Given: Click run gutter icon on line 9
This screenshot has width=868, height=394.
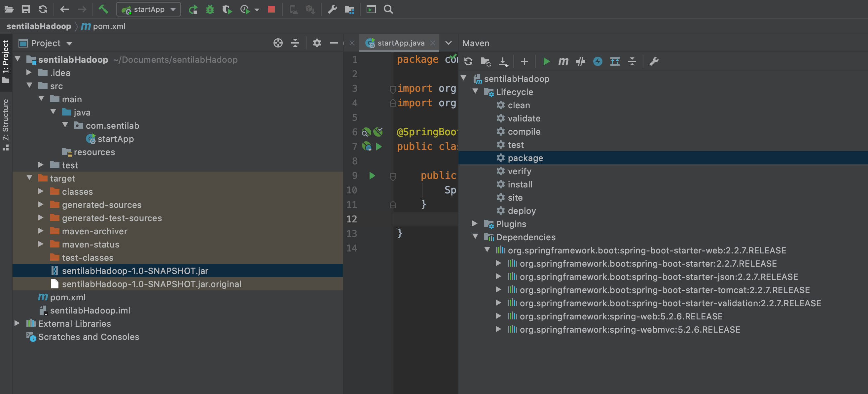Looking at the screenshot, I should point(372,176).
